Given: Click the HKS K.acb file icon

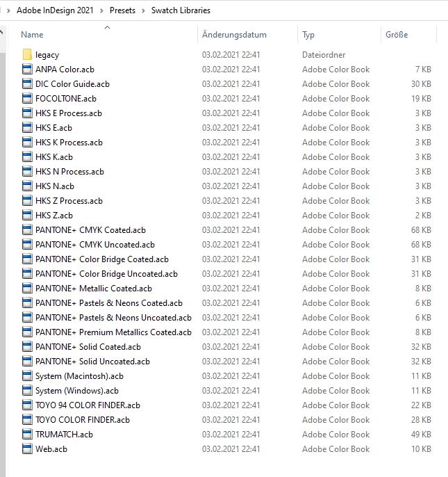Looking at the screenshot, I should point(27,157).
